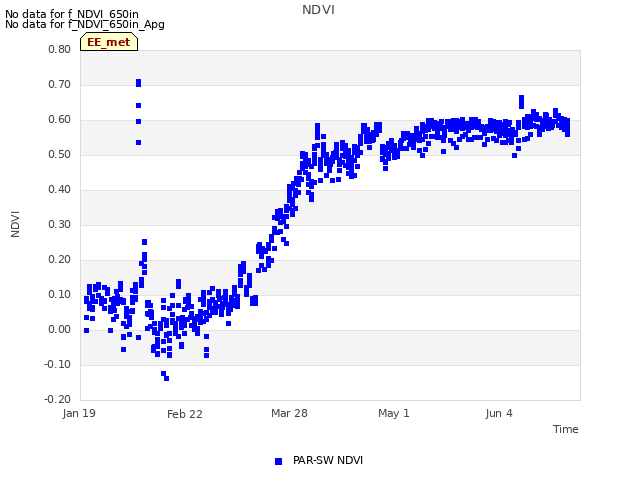Image resolution: width=640 pixels, height=480 pixels.
Task: Click the 0.50 y-axis tick label
Action: (60, 155)
